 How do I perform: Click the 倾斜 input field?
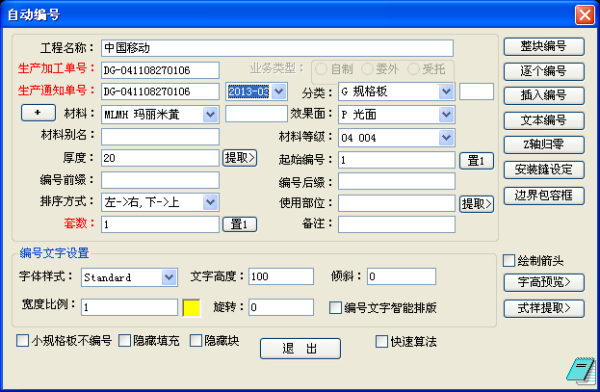tap(401, 276)
